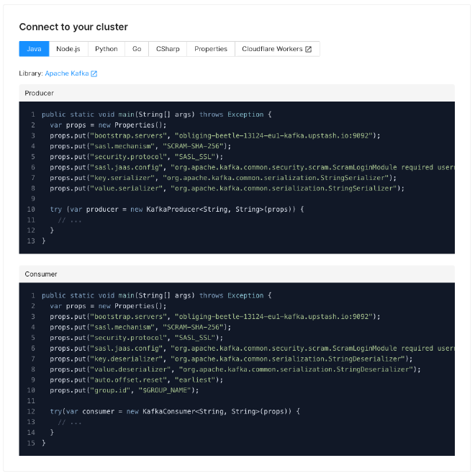Click line number 15 in Consumer code
This screenshot has width=475, height=476.
tap(31, 443)
